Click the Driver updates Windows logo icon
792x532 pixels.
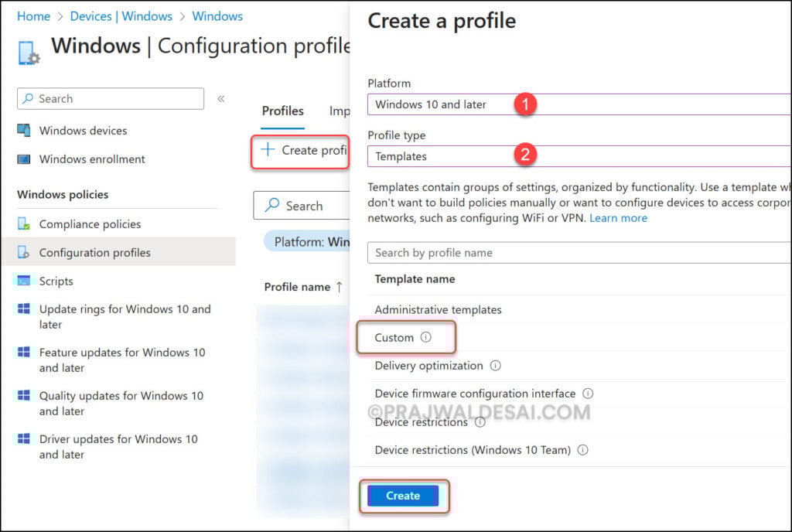(x=24, y=438)
